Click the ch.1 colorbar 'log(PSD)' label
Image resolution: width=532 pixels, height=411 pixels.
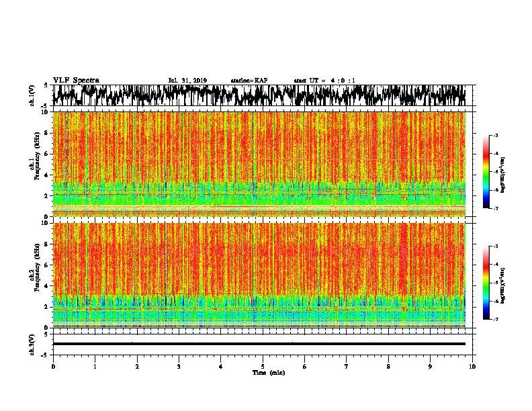pos(503,175)
